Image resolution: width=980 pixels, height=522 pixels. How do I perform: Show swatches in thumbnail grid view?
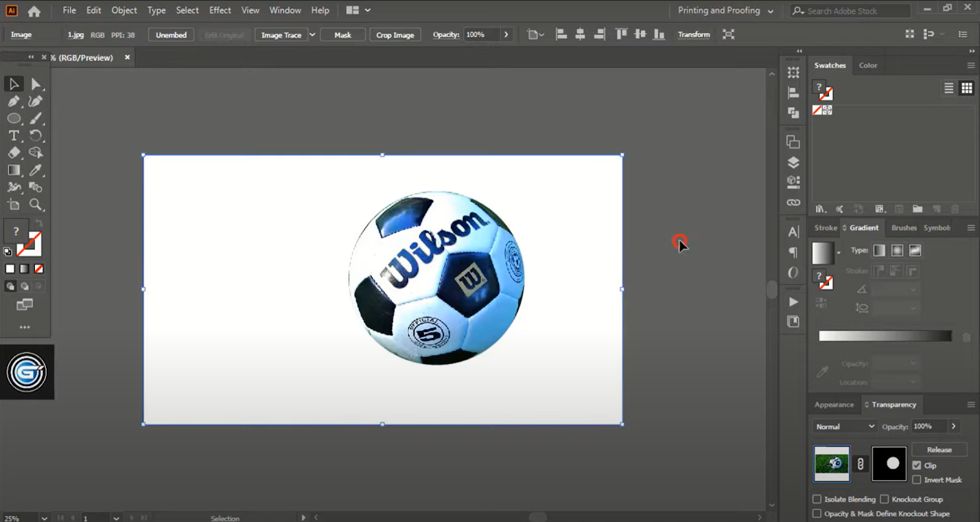pyautogui.click(x=967, y=88)
